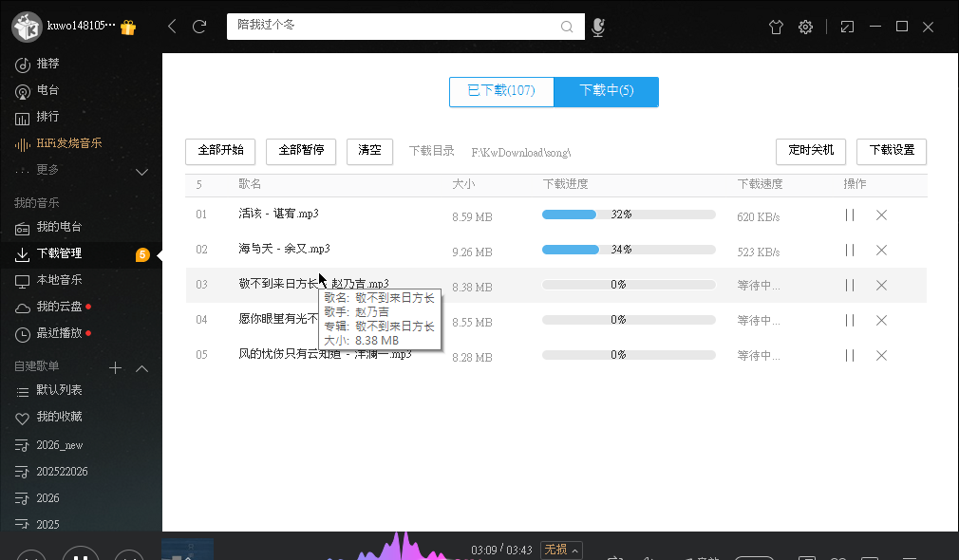
Task: Switch to mini mode icon in title bar
Action: tap(847, 27)
